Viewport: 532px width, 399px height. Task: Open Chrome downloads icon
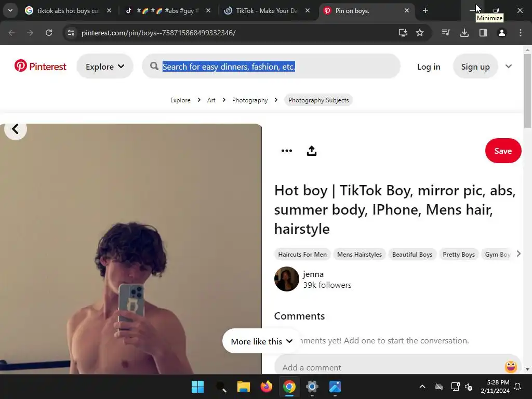coord(464,33)
